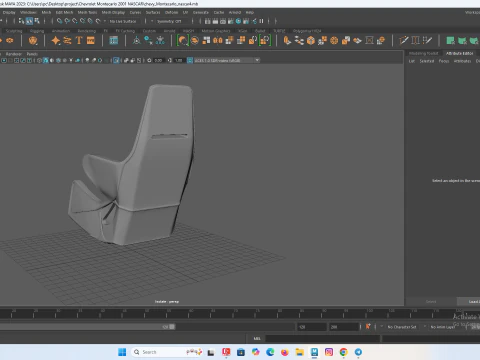
Task: Click the pause icon in the status line
Action: [261, 21]
